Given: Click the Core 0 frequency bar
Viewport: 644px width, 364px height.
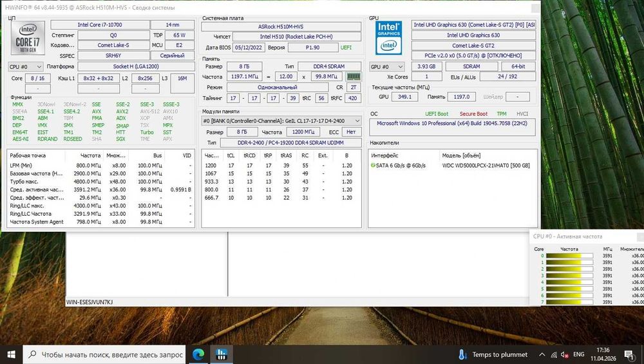Looking at the screenshot, I should pos(569,256).
